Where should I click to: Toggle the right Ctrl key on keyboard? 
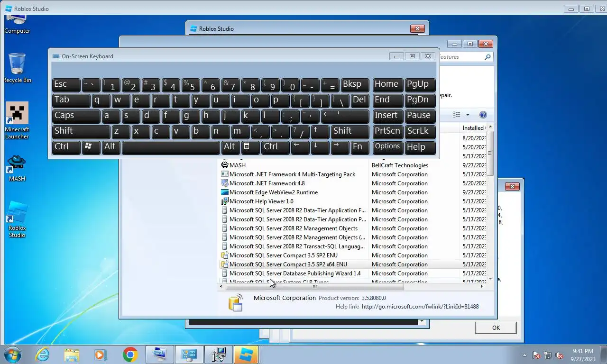(275, 147)
